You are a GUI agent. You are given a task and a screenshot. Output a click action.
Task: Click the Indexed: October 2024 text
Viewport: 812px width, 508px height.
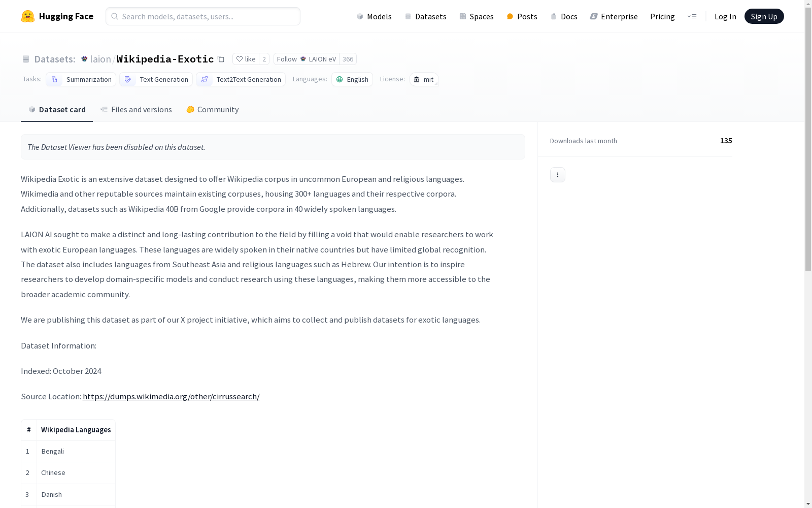click(x=61, y=371)
